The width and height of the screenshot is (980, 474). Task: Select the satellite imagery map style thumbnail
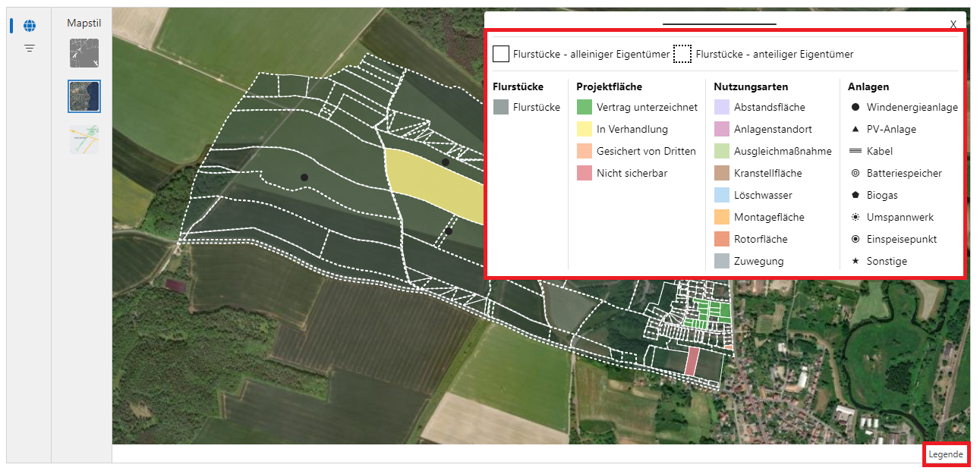84,96
